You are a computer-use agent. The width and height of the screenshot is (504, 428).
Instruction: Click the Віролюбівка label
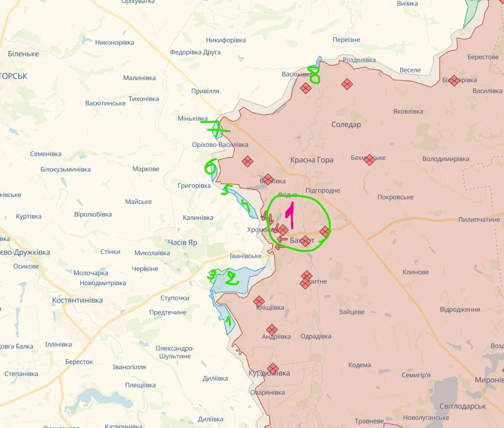pyautogui.click(x=93, y=214)
